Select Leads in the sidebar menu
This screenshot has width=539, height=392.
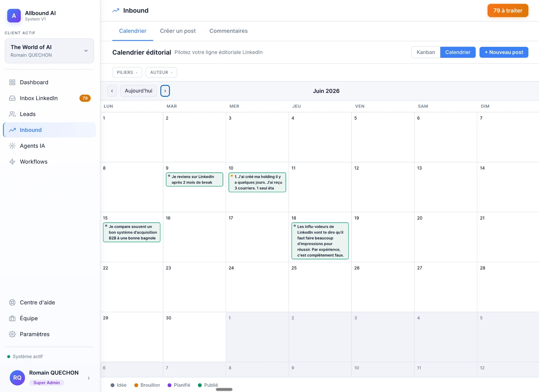click(49, 114)
